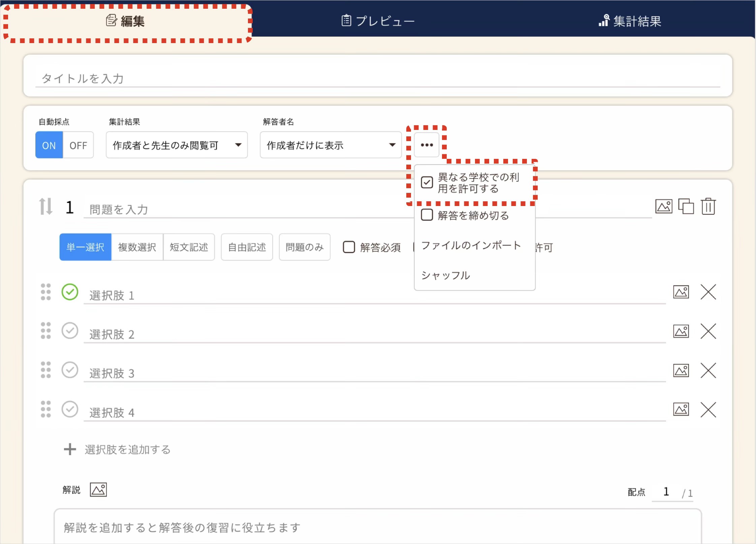This screenshot has width=756, height=544.
Task: Select the 短文記述 question type
Action: click(189, 247)
